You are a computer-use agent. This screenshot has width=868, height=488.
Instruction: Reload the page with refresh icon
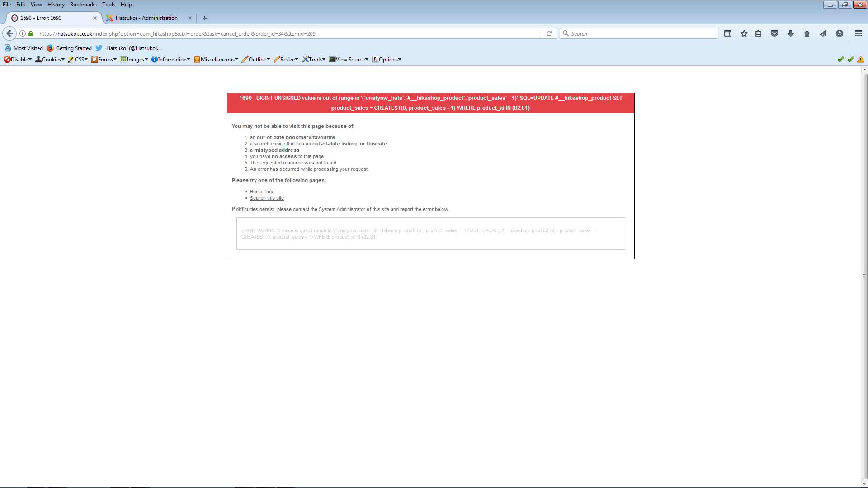click(x=549, y=33)
